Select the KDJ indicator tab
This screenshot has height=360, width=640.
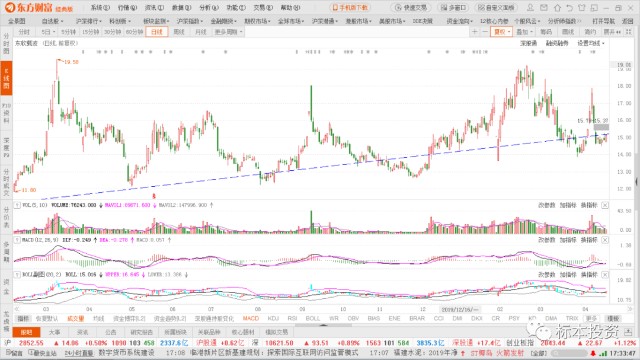(273, 318)
